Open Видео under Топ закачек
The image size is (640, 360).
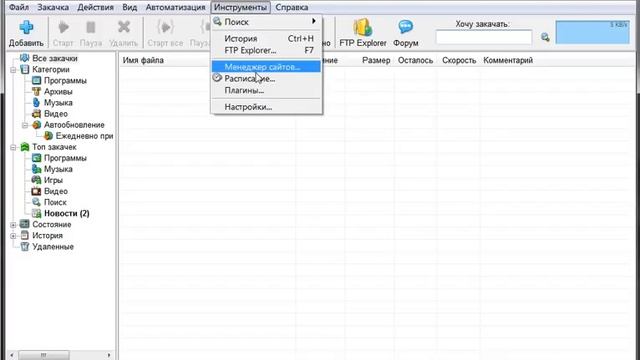coord(56,191)
